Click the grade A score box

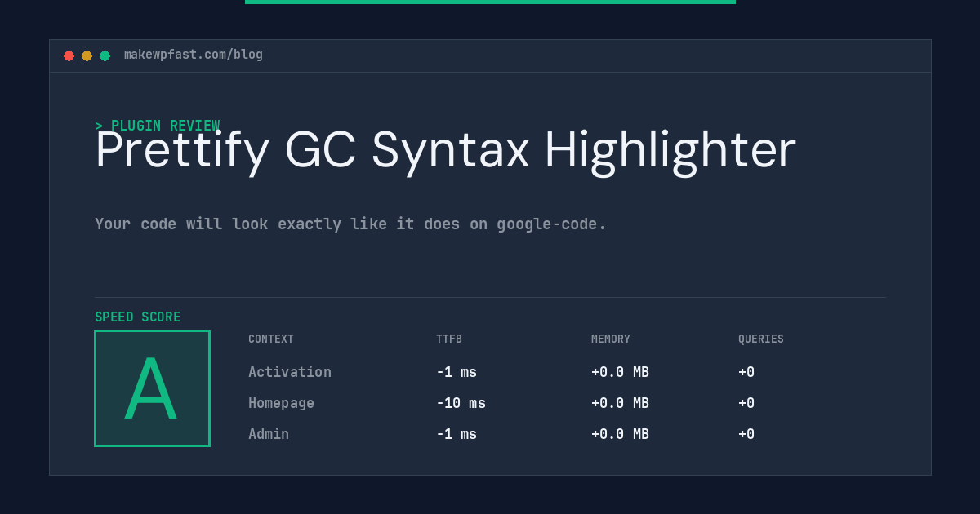(x=153, y=388)
